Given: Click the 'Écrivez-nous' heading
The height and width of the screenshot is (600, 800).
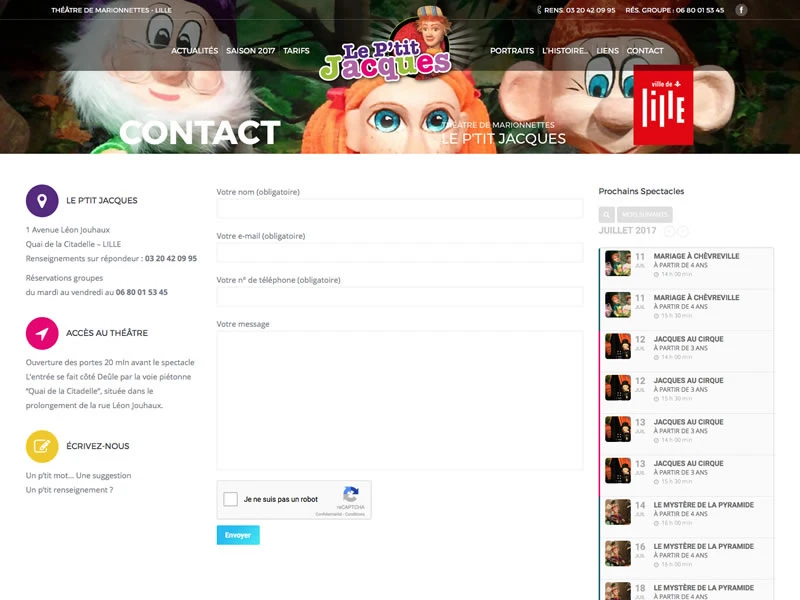Looking at the screenshot, I should (x=97, y=446).
